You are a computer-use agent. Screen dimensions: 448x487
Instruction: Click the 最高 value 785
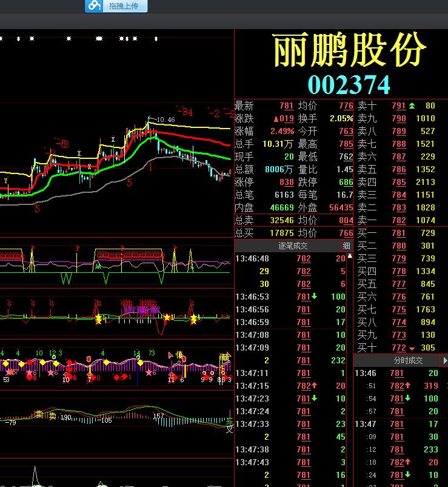pos(346,144)
